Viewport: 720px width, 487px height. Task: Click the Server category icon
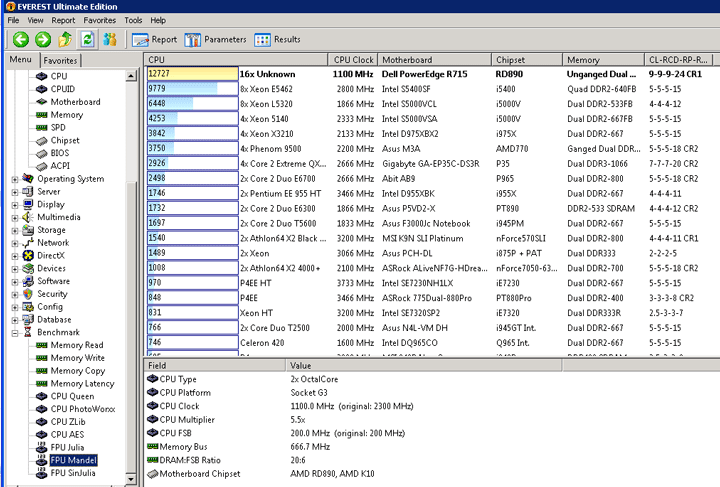(28, 191)
